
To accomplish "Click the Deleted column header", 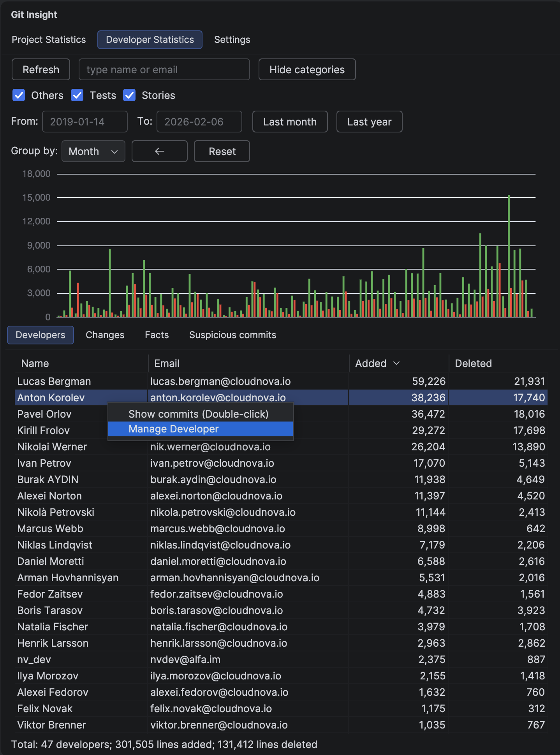I will [x=498, y=363].
